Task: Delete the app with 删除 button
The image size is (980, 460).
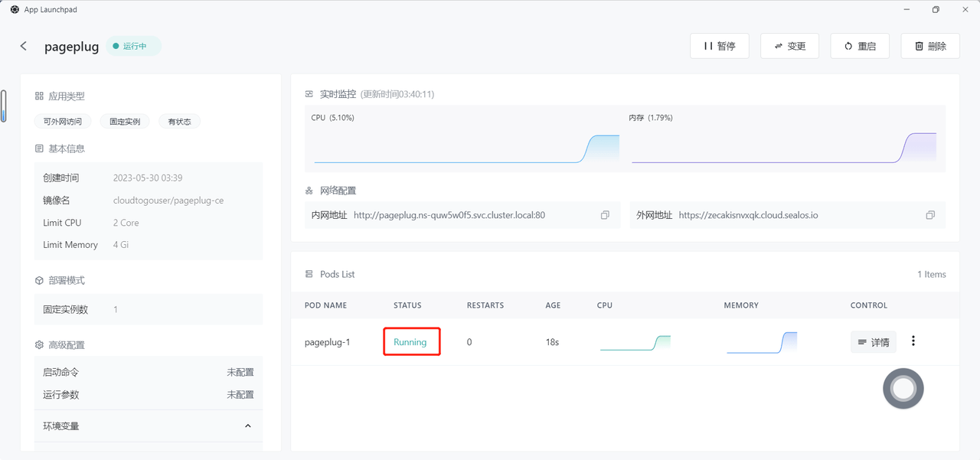Action: (x=930, y=46)
